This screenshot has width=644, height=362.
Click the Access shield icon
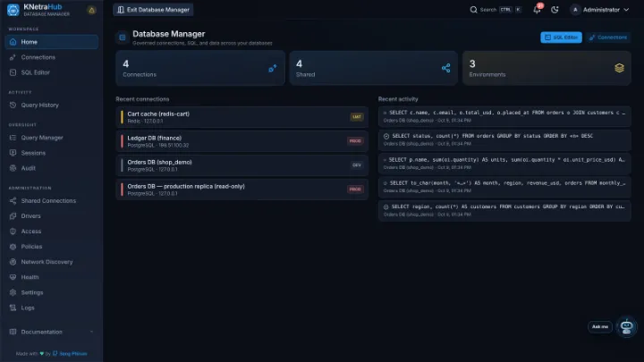coord(13,232)
